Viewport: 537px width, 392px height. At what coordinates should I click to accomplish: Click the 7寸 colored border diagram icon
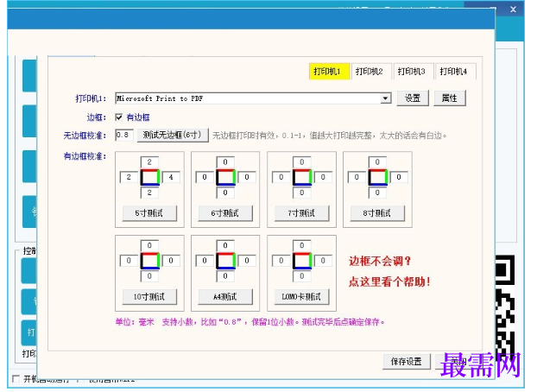click(302, 177)
